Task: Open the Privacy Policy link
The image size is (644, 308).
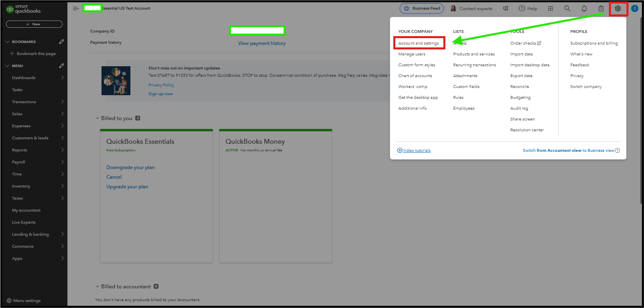Action: (x=161, y=85)
